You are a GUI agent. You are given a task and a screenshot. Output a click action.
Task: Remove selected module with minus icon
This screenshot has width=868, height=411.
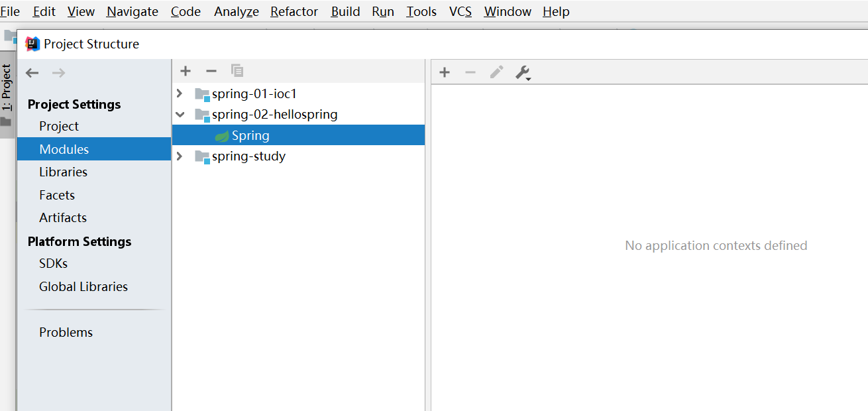pyautogui.click(x=211, y=71)
